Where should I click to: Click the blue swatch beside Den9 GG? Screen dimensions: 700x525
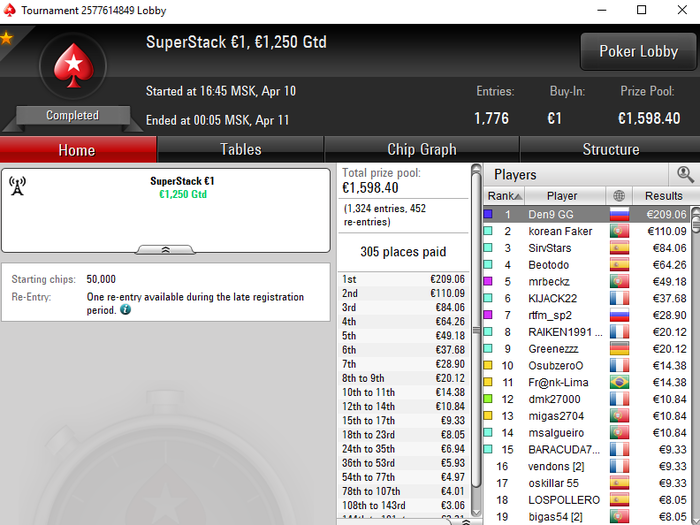point(488,214)
